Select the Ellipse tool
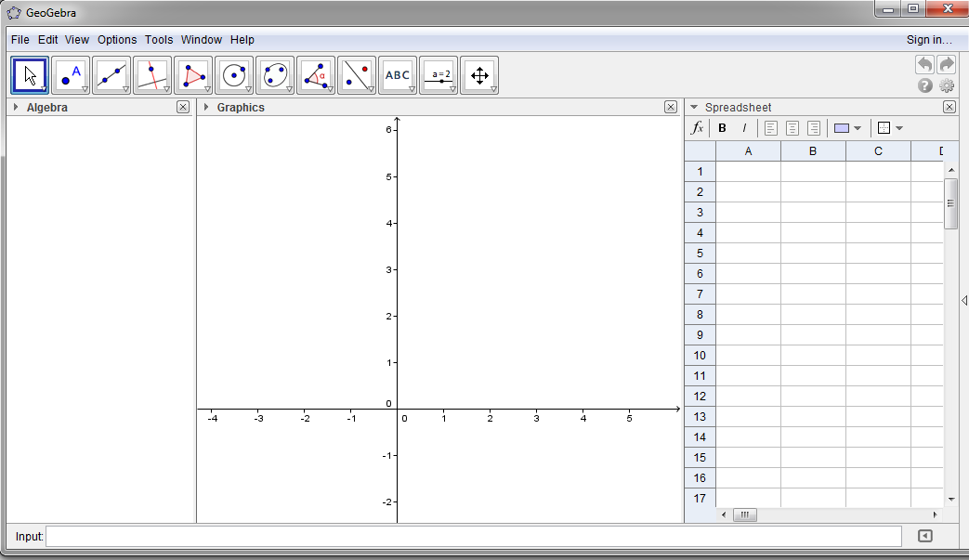The height and width of the screenshot is (560, 969). point(275,75)
